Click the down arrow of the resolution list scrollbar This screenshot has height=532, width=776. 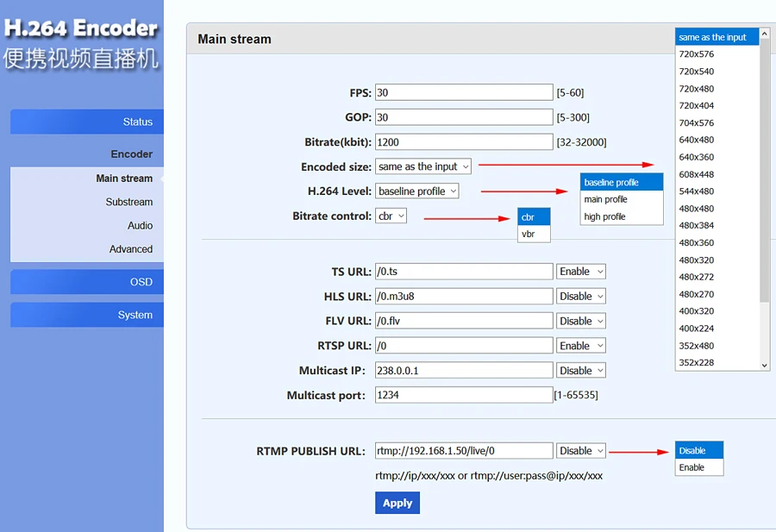click(x=764, y=366)
